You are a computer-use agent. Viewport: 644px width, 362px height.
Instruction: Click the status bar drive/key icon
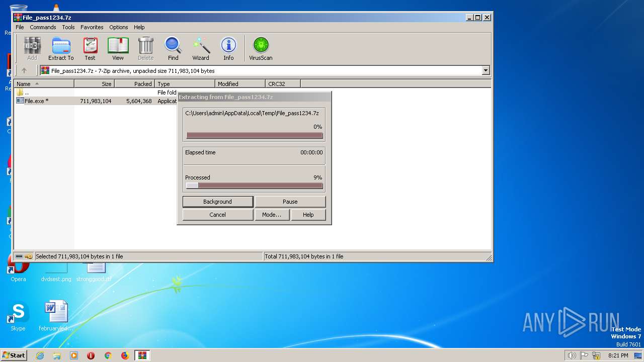click(x=24, y=256)
